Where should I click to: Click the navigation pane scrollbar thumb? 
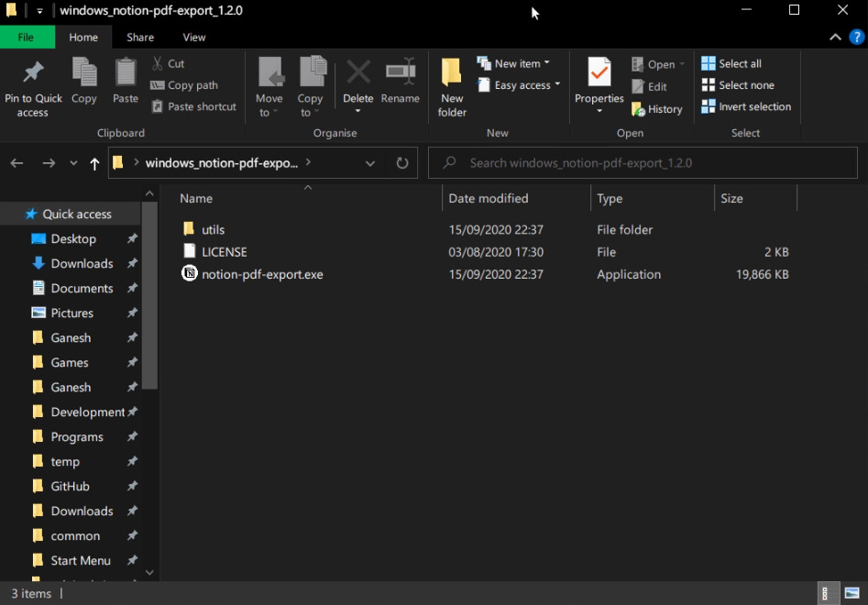point(149,295)
